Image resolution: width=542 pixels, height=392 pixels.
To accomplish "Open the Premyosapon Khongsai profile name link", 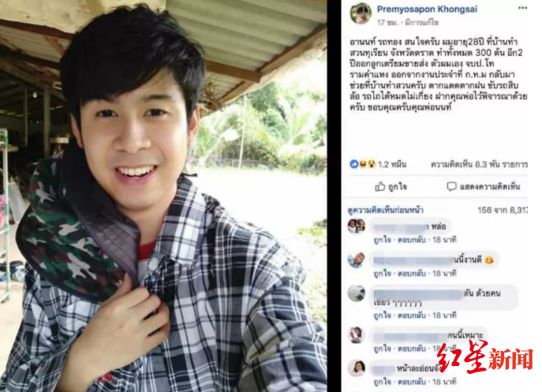I will click(427, 9).
